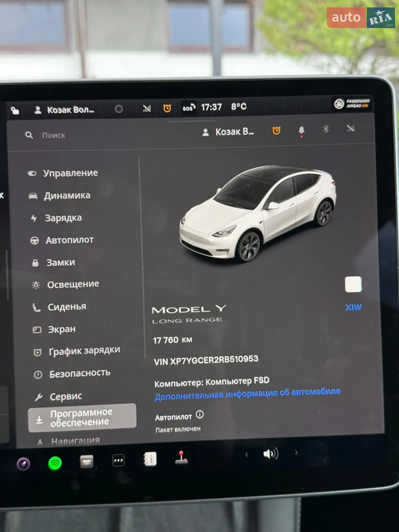Select Программное обеспечение software section
Screen dimensions: 399x532
click(82, 417)
